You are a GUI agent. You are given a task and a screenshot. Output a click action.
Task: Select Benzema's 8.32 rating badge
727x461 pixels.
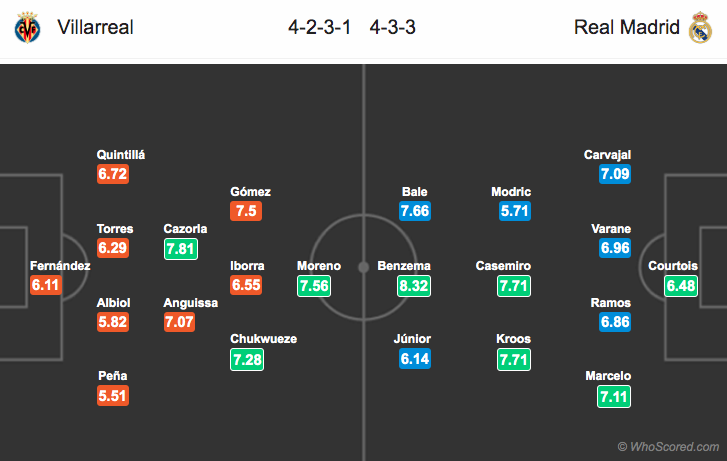(x=414, y=286)
